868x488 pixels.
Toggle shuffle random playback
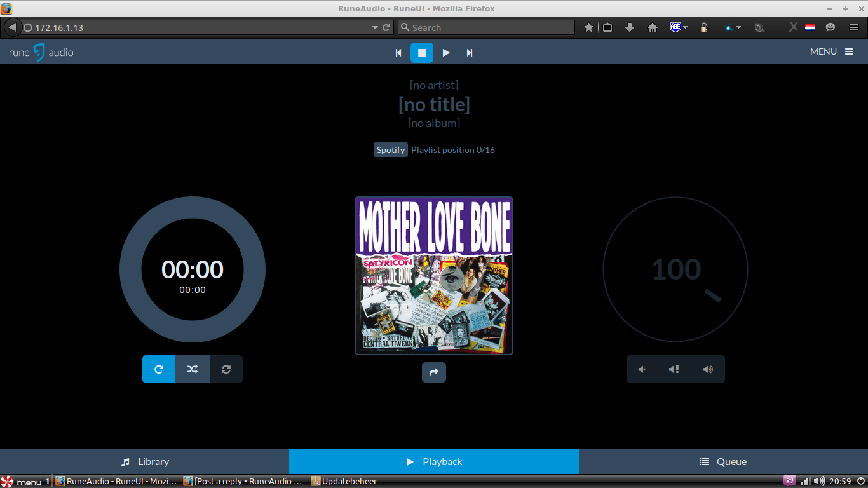point(193,369)
